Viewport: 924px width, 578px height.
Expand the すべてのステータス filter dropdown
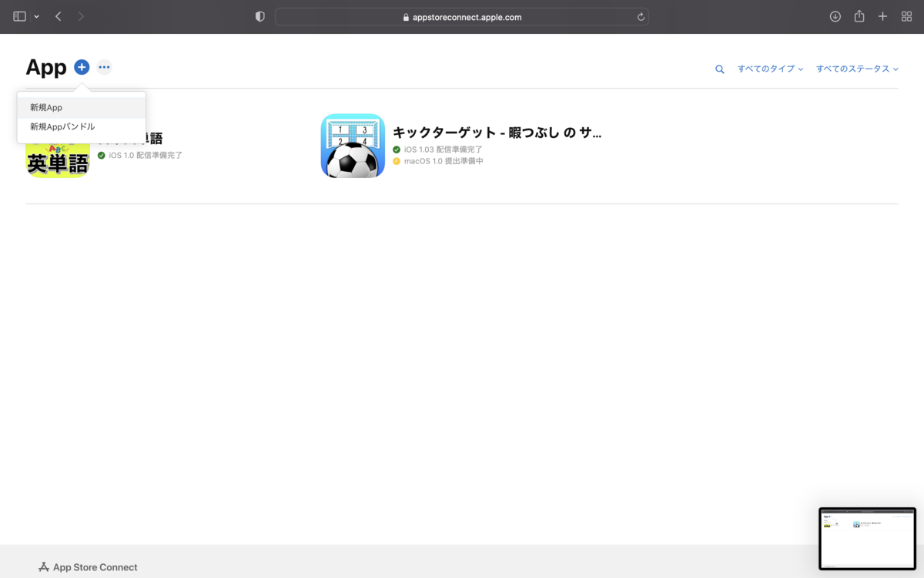click(x=858, y=69)
